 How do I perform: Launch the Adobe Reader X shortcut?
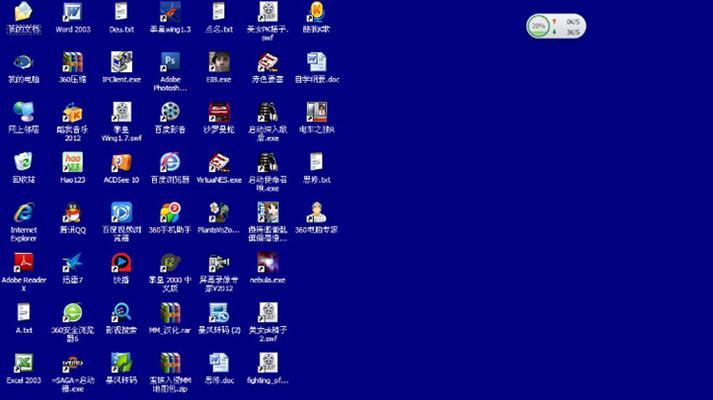(24, 263)
